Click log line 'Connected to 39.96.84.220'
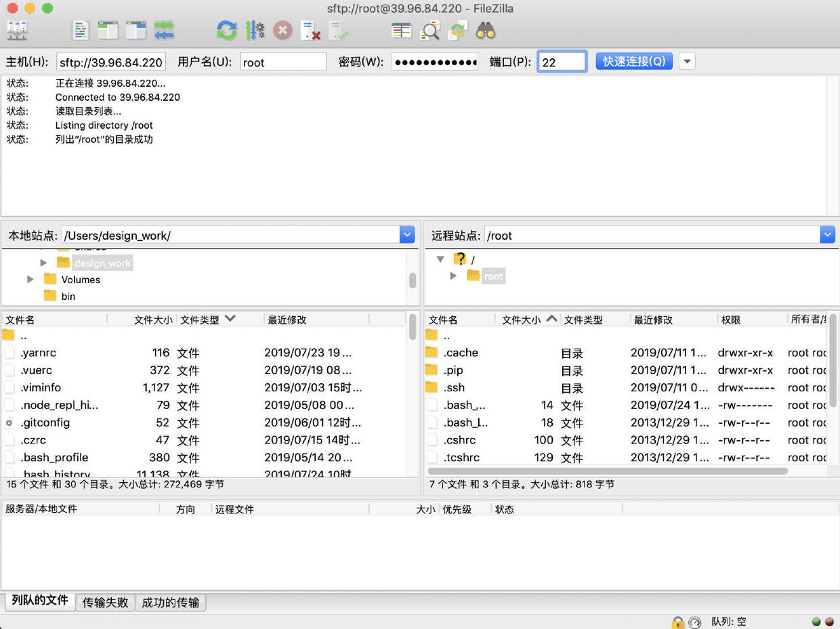Image resolution: width=840 pixels, height=629 pixels. pyautogui.click(x=118, y=97)
